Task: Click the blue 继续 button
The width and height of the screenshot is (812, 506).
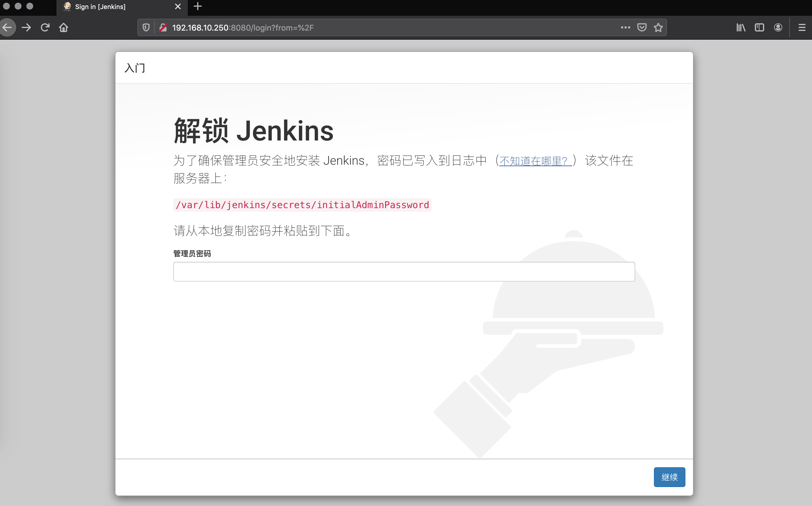Action: (x=669, y=477)
